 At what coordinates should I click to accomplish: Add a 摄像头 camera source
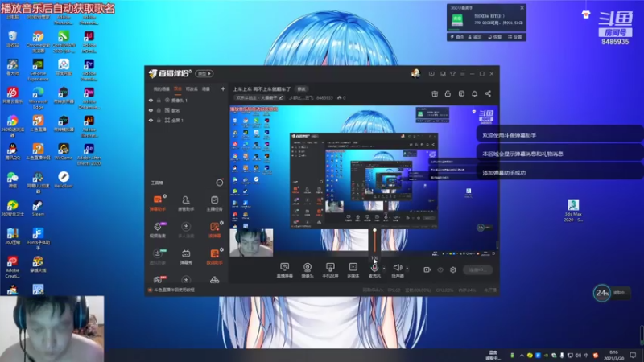point(308,270)
